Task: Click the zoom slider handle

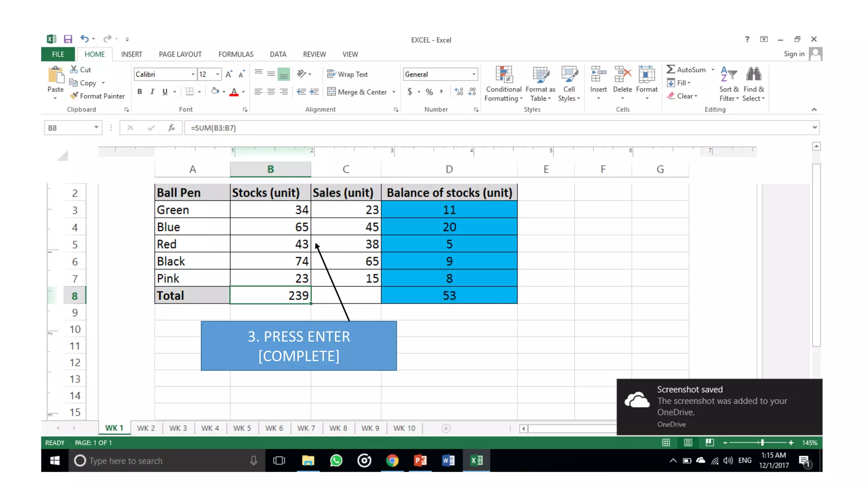Action: pos(762,442)
